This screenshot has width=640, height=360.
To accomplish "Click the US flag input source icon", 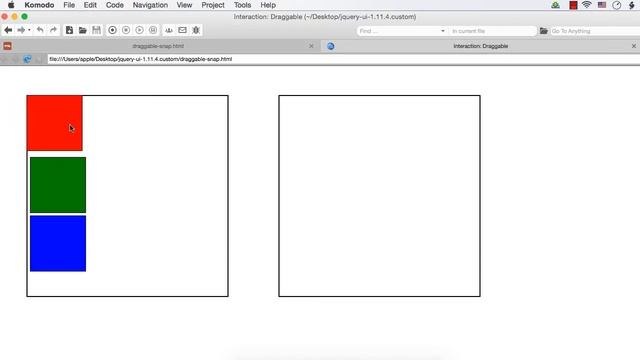I will 602,5.
